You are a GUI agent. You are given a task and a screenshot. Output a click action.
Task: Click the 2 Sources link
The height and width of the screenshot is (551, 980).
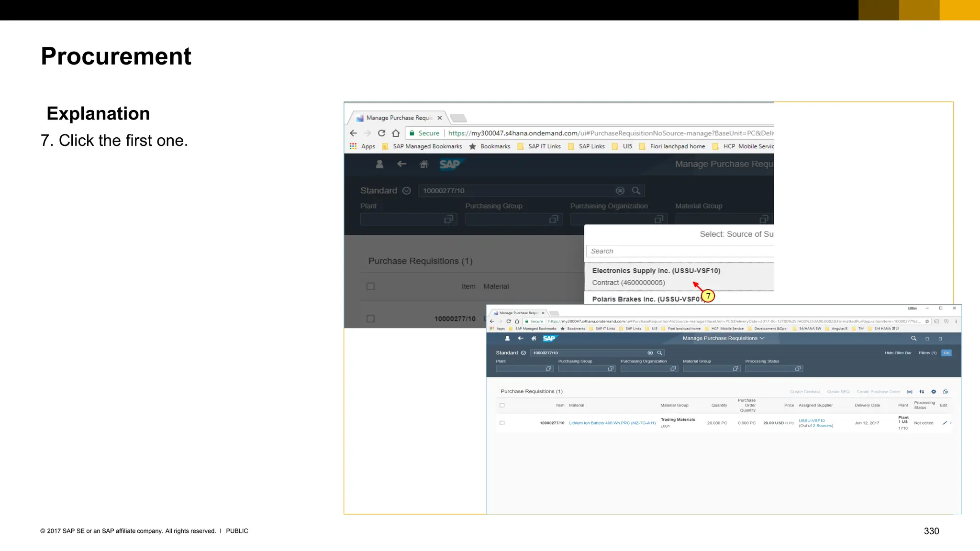pos(822,426)
